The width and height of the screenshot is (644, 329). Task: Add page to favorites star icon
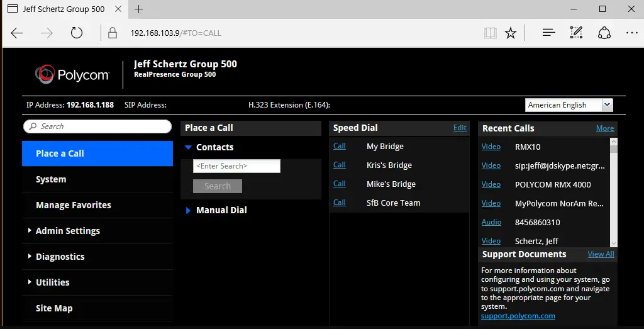[x=511, y=33]
